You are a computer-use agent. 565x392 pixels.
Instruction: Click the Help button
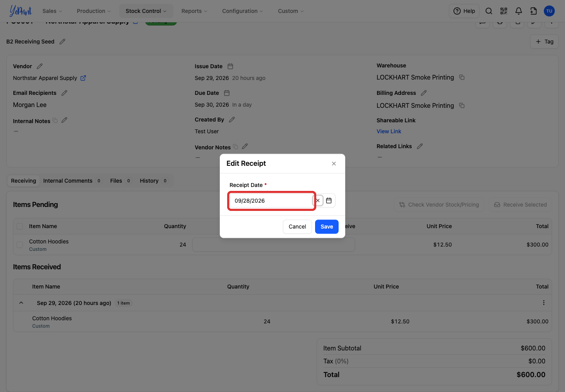tap(464, 11)
